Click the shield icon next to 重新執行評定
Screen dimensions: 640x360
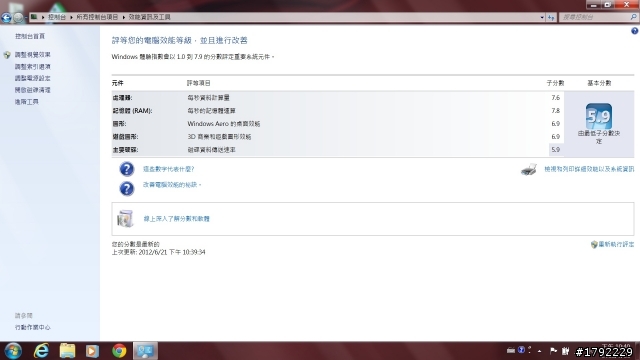point(594,244)
